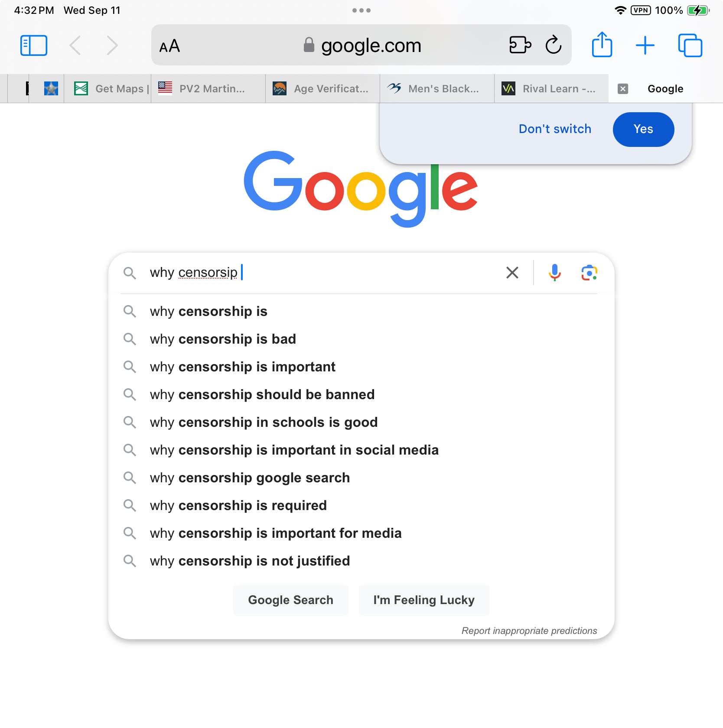Click the Yes button

pyautogui.click(x=643, y=129)
